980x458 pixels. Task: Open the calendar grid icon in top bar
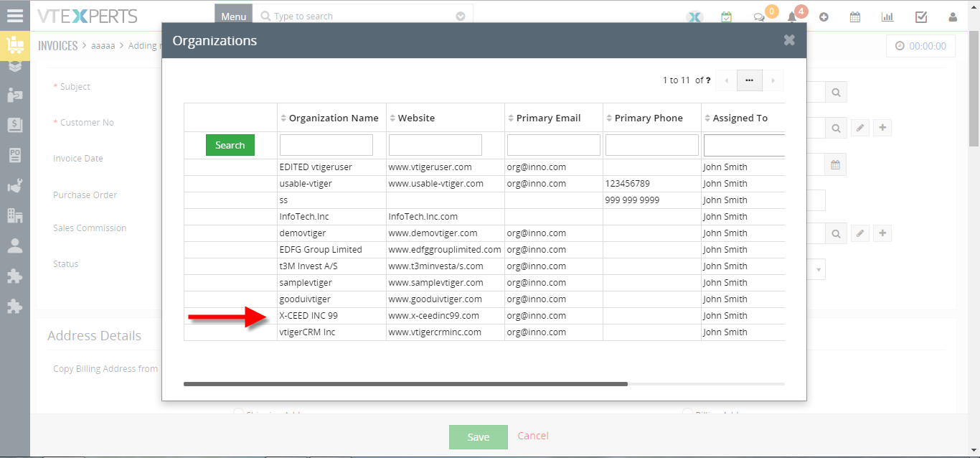click(855, 17)
